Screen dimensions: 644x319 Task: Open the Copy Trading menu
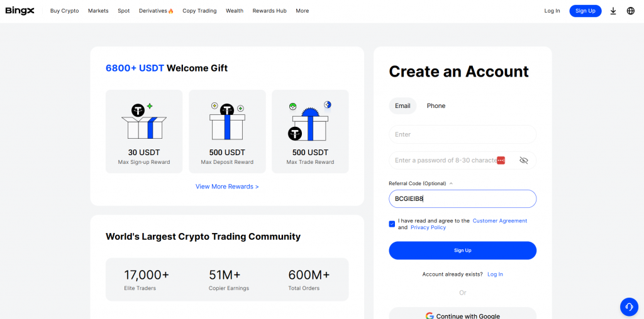click(199, 11)
